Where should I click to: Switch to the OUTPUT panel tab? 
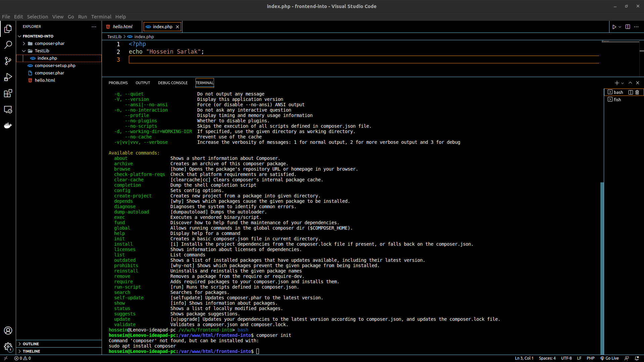[143, 83]
